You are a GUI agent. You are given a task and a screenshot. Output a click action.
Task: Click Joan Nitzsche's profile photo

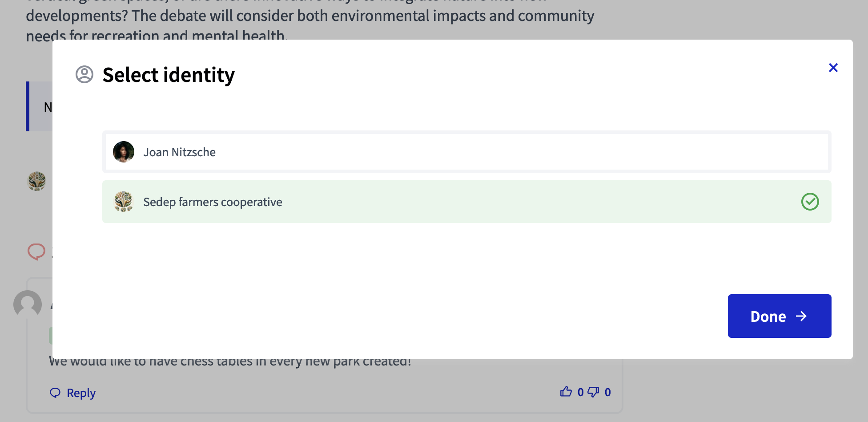[124, 152]
